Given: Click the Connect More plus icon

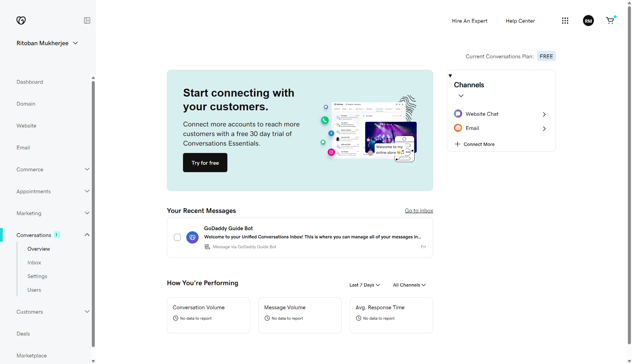Looking at the screenshot, I should (x=457, y=144).
